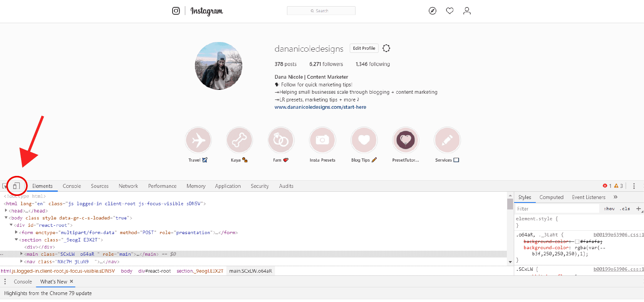
Task: Switch to the Audits tab
Action: 286,186
